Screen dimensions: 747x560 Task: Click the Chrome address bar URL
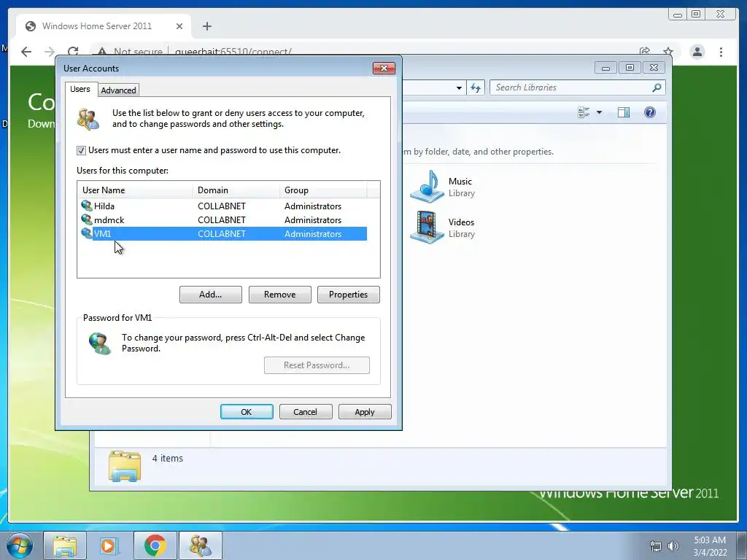point(233,52)
